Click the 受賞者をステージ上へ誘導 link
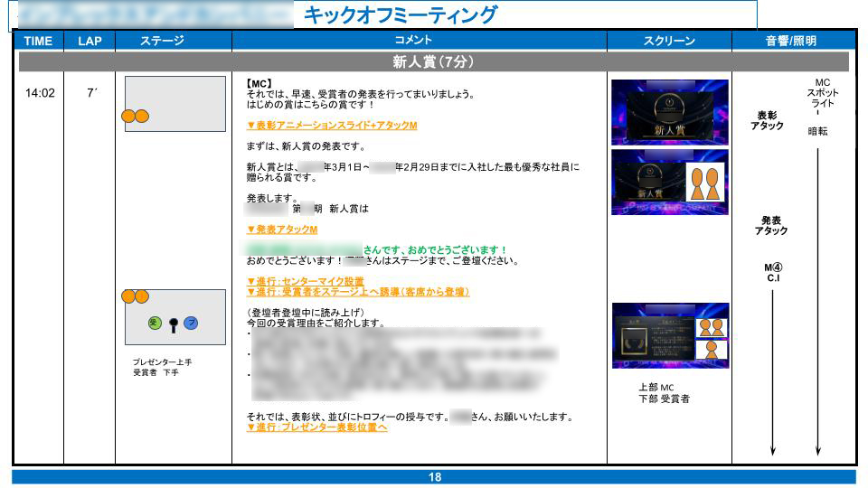 [x=358, y=292]
